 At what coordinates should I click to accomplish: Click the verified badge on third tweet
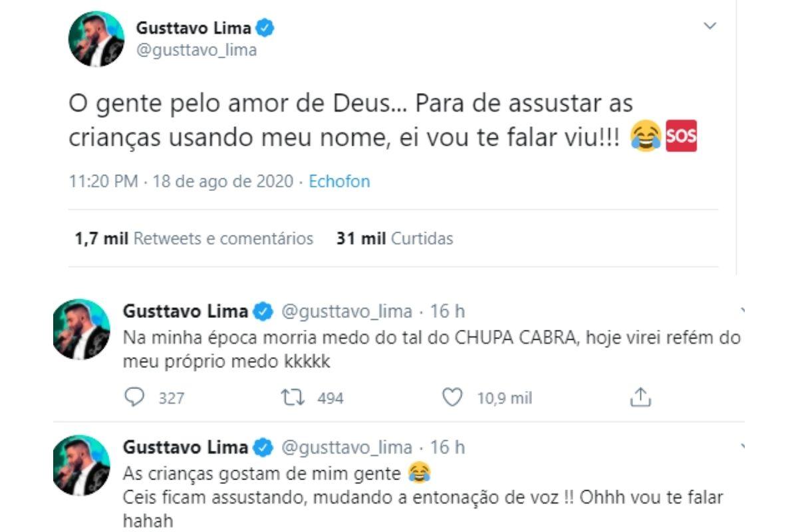[264, 447]
